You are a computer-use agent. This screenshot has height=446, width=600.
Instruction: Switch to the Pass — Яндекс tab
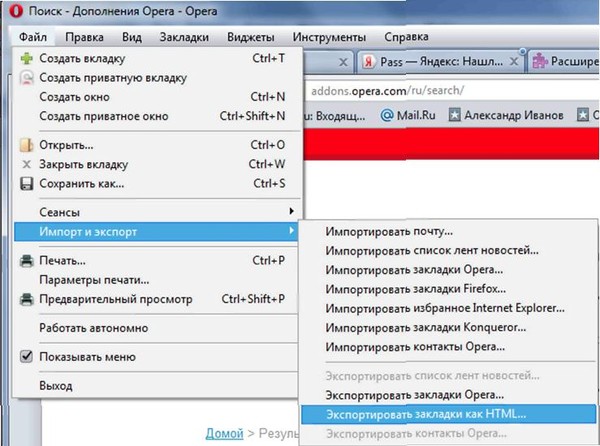441,62
